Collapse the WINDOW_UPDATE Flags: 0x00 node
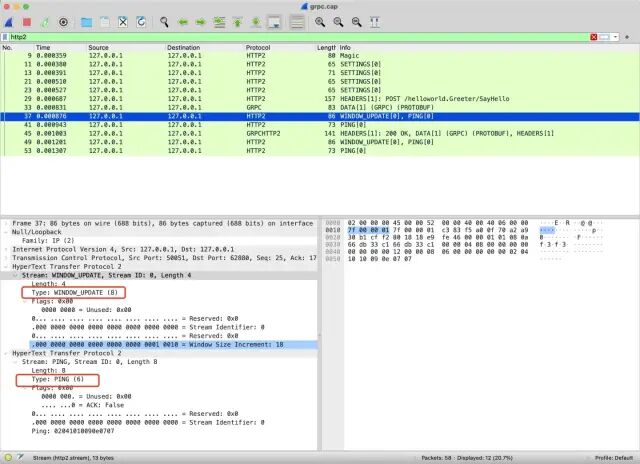This screenshot has width=640, height=464. (25, 301)
